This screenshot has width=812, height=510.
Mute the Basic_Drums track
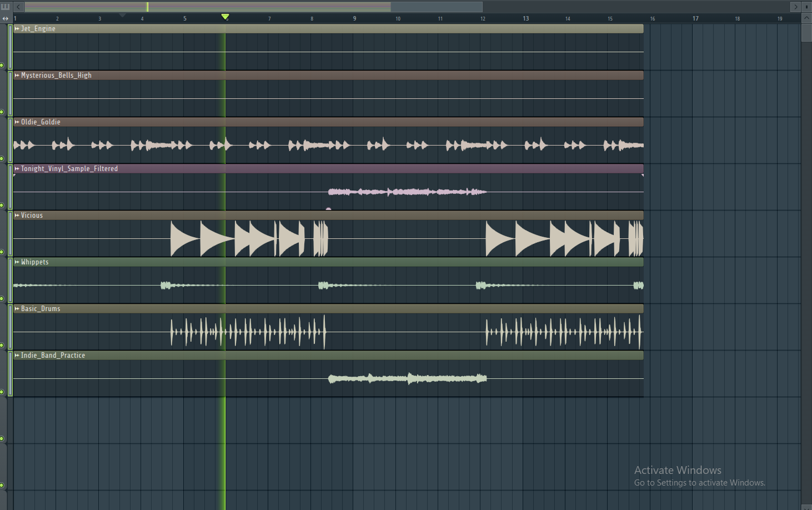coord(2,345)
